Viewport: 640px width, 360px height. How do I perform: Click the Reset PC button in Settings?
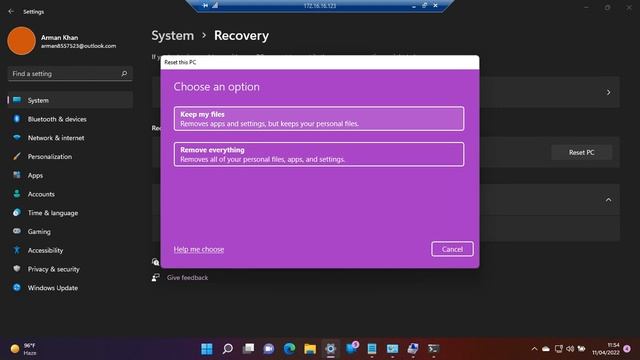pos(581,152)
